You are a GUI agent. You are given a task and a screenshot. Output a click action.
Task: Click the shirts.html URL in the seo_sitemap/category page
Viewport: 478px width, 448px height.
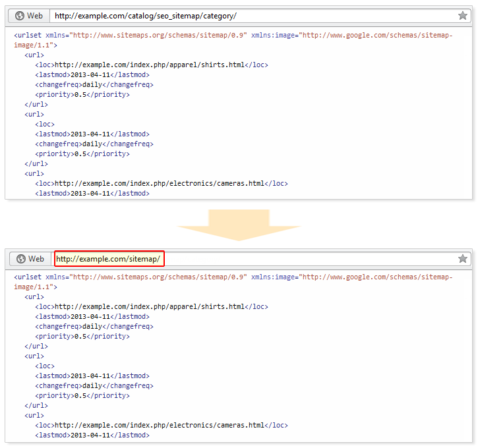coord(150,65)
